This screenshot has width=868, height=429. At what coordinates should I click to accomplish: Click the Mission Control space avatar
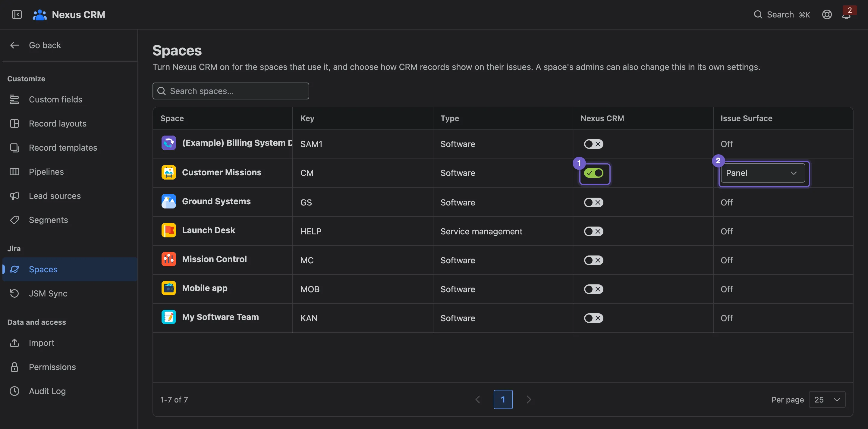click(x=168, y=259)
